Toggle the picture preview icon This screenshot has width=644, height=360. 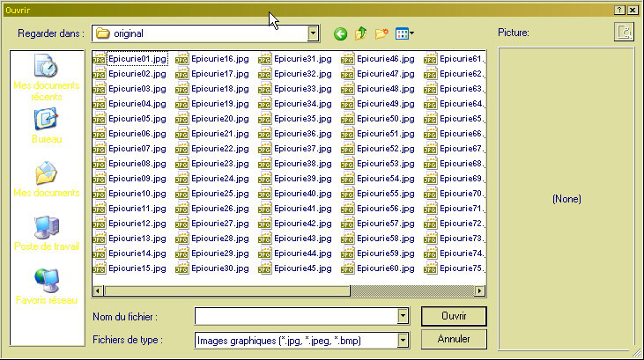click(623, 33)
